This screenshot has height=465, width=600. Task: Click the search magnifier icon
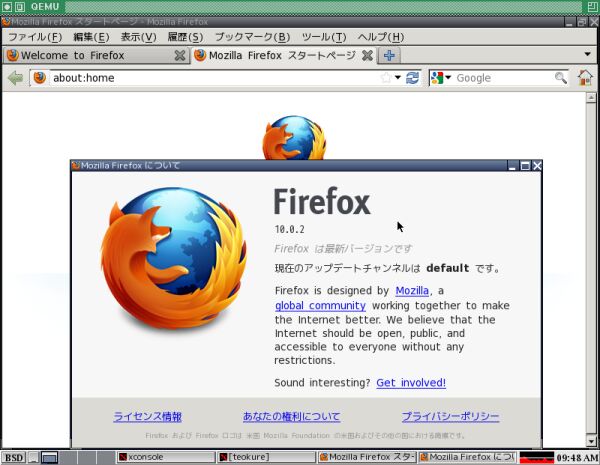561,78
